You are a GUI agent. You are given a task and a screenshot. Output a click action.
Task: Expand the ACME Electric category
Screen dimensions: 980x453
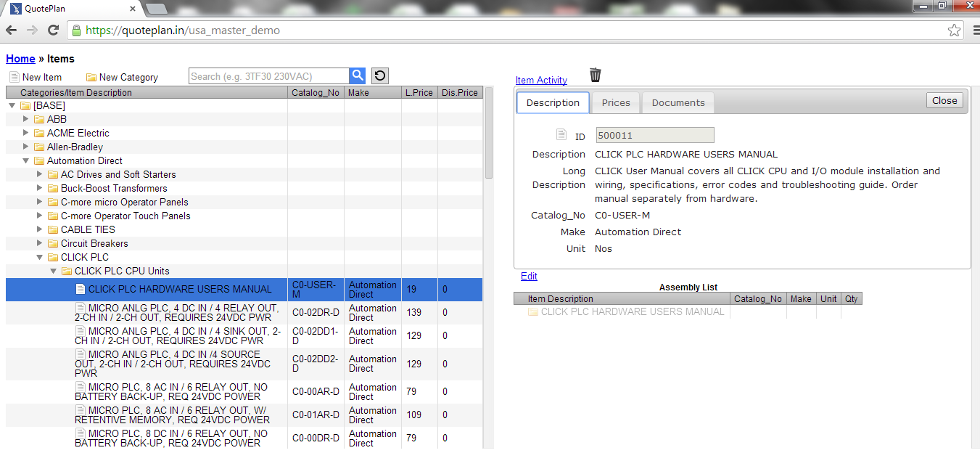(x=26, y=133)
